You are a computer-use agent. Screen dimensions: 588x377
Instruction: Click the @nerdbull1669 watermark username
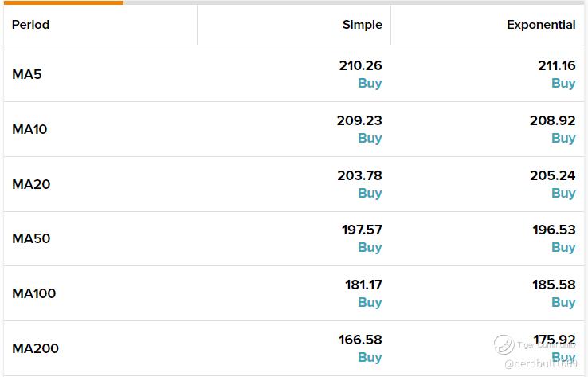pos(541,363)
